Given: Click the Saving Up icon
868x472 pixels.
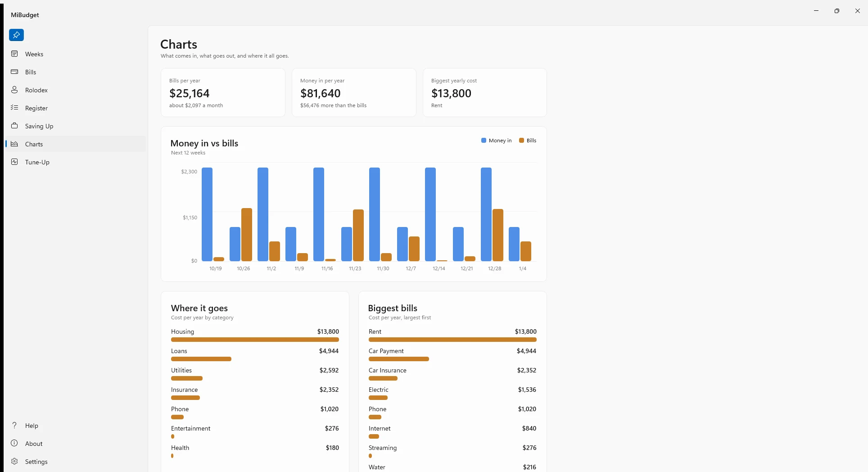Looking at the screenshot, I should point(14,126).
